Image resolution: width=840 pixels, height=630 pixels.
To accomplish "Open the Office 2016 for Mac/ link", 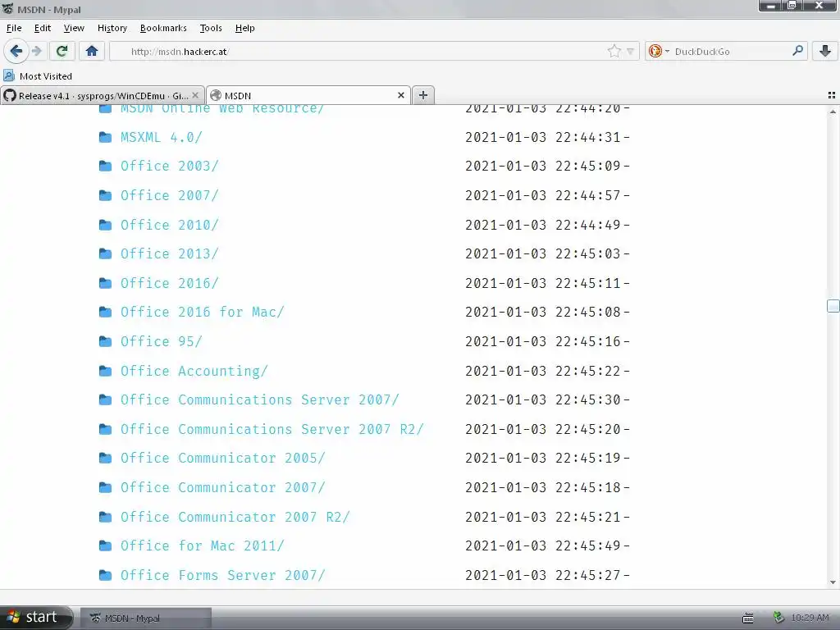I will point(202,312).
